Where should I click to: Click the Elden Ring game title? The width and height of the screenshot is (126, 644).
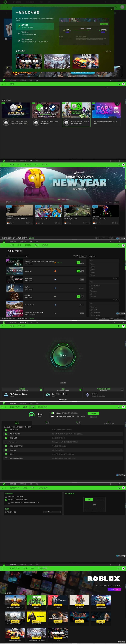pyautogui.click(x=28, y=295)
